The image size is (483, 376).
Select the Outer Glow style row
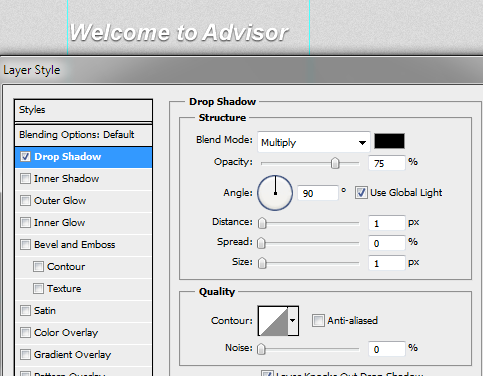(x=83, y=201)
